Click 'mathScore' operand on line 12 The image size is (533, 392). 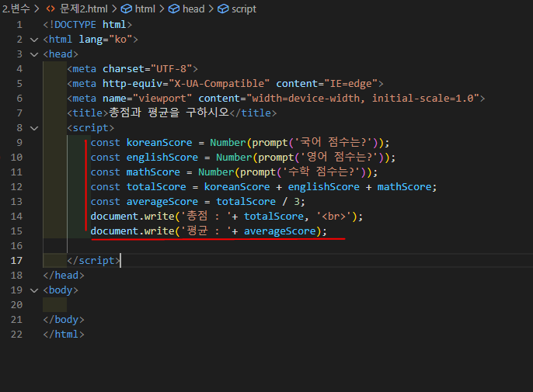coord(405,187)
